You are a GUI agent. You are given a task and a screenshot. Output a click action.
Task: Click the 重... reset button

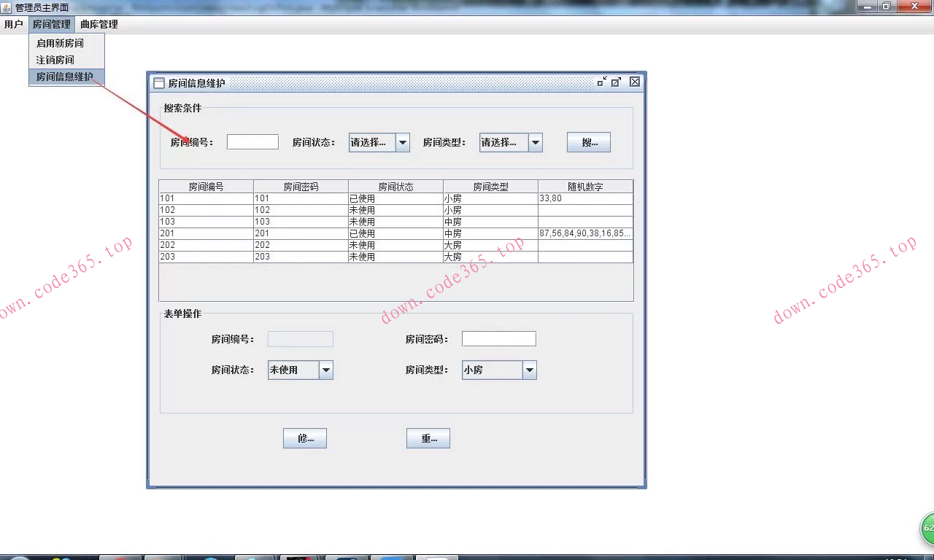click(x=428, y=438)
